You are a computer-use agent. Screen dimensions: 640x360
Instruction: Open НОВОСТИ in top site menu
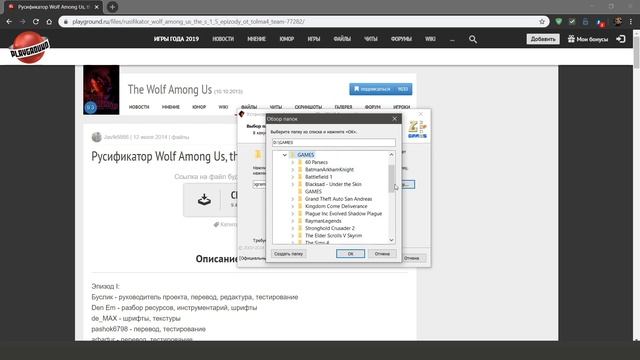[223, 39]
